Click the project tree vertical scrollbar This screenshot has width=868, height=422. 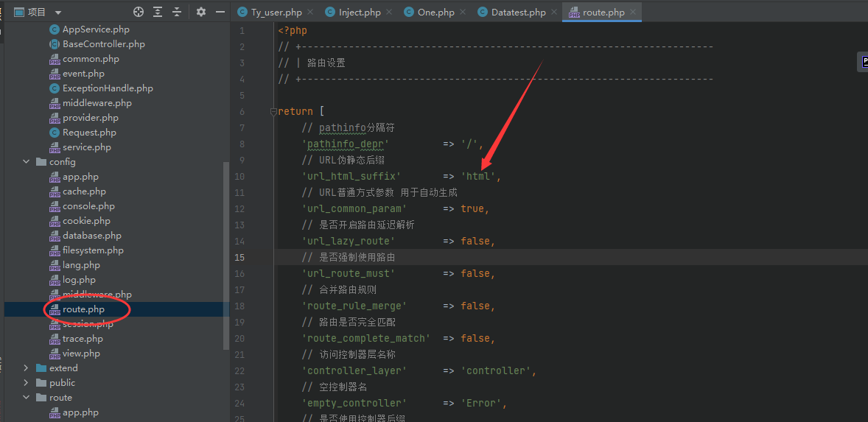pyautogui.click(x=225, y=254)
